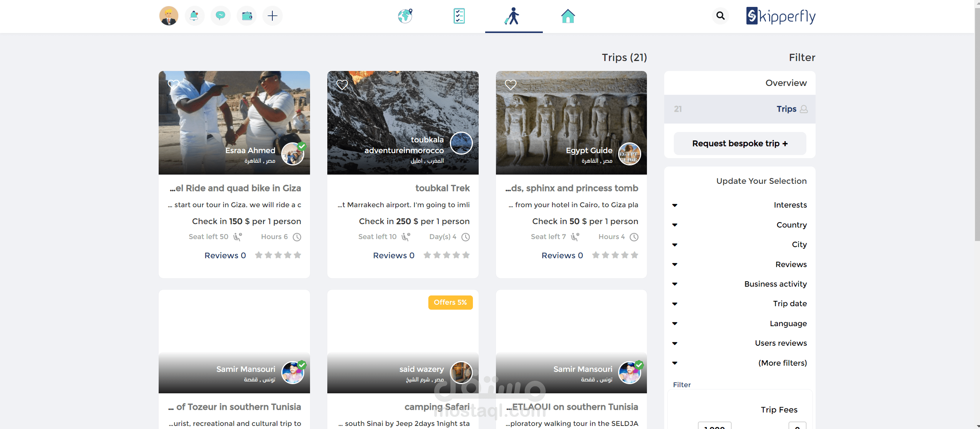Viewport: 980px width, 429px height.
Task: Favorite the Egypt Guide card heart
Action: [511, 84]
